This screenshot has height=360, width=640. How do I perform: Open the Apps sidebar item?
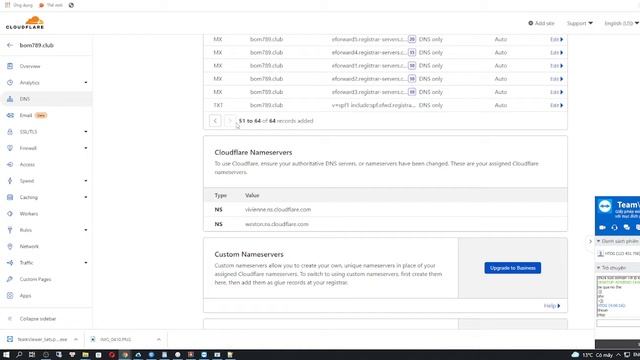click(25, 296)
